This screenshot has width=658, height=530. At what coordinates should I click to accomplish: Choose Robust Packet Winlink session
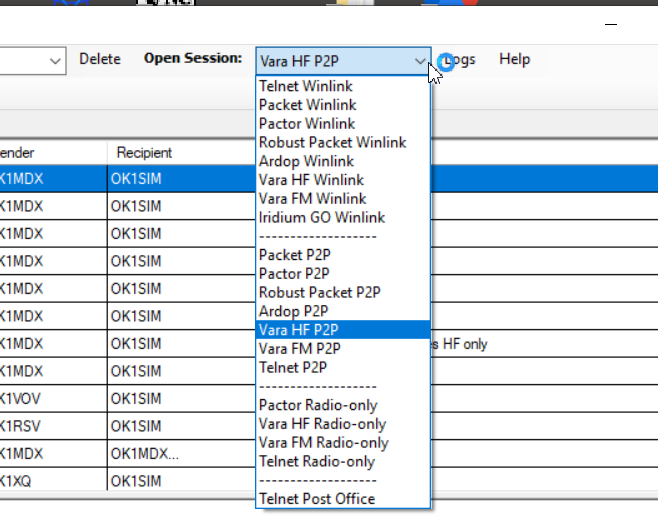343,142
